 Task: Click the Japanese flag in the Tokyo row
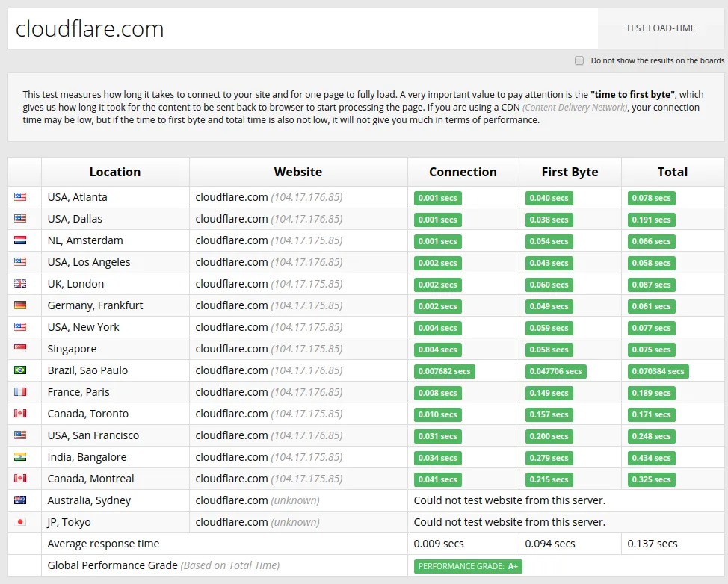pyautogui.click(x=20, y=521)
